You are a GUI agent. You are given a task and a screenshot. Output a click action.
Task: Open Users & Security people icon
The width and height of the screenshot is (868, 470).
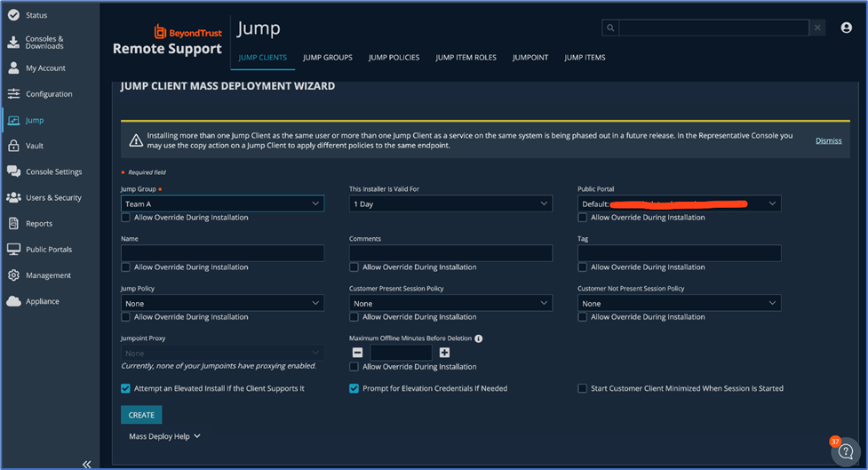pos(13,197)
